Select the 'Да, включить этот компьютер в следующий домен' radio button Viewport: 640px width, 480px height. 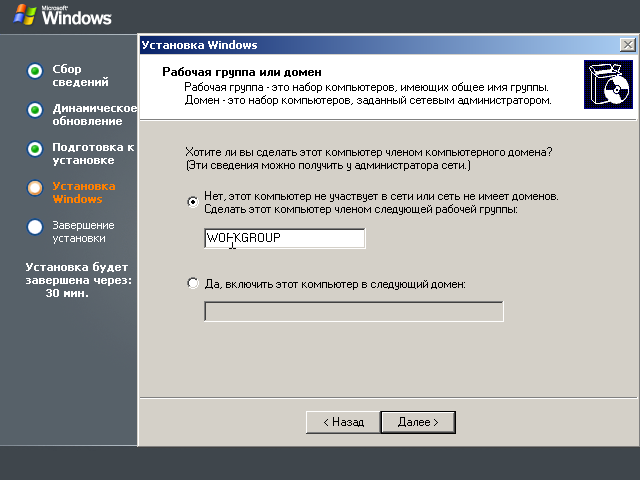click(x=193, y=283)
